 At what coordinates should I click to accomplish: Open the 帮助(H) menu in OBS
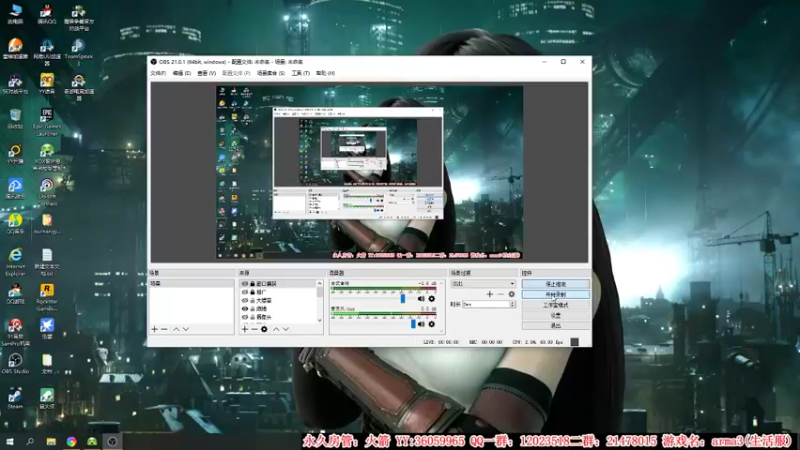(x=326, y=73)
